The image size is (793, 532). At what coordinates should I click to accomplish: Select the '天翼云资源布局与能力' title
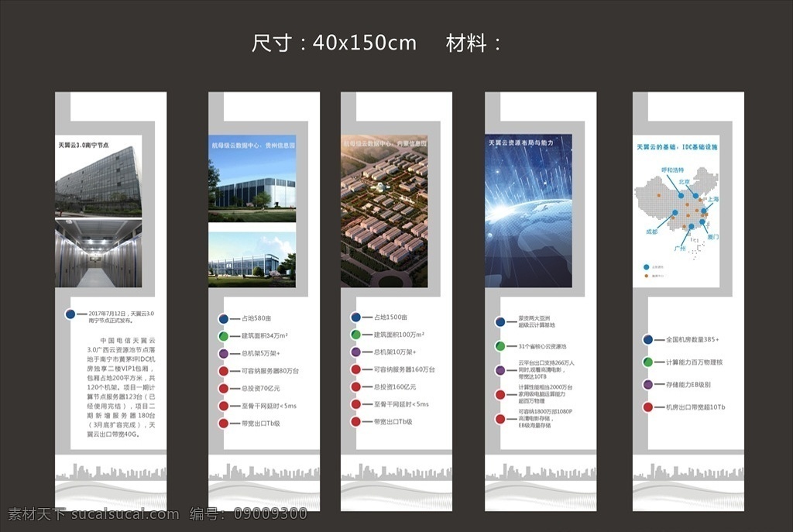coord(521,143)
